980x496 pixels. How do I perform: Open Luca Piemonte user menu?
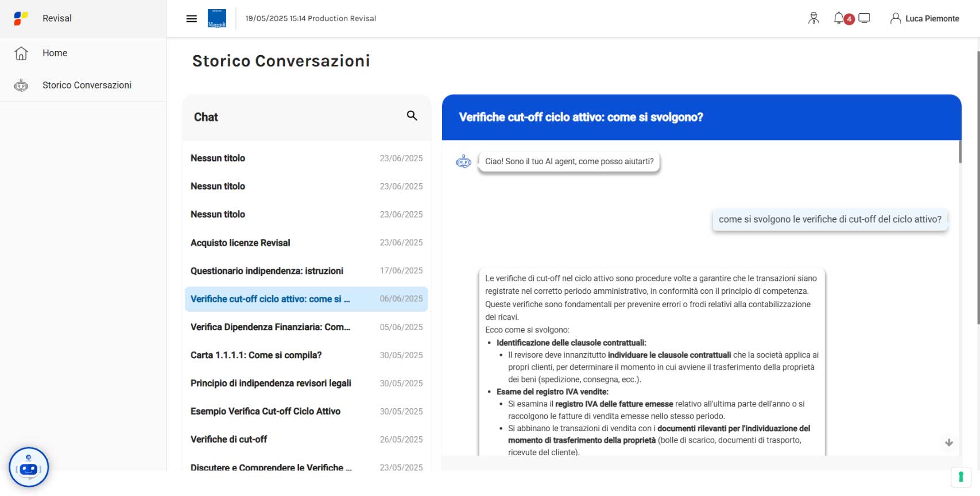[924, 18]
